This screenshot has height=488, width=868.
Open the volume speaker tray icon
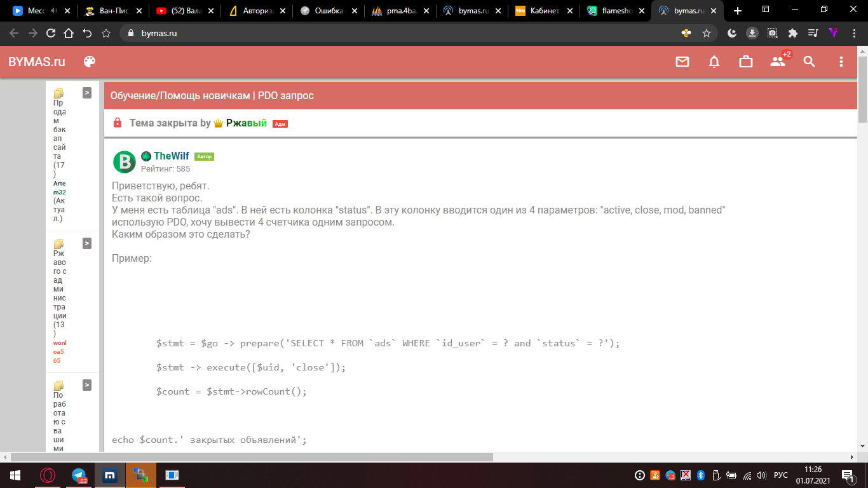coord(761,475)
